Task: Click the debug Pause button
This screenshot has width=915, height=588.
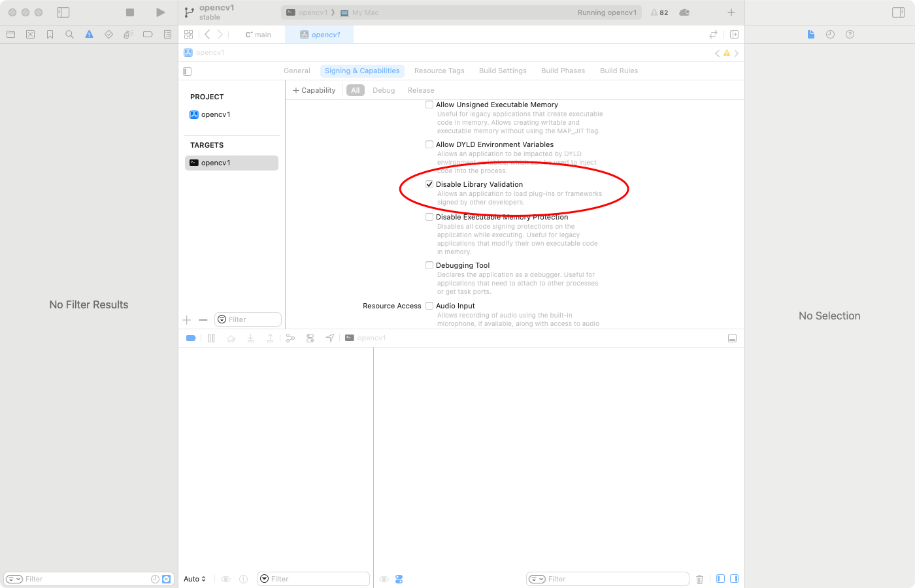Action: pos(211,338)
